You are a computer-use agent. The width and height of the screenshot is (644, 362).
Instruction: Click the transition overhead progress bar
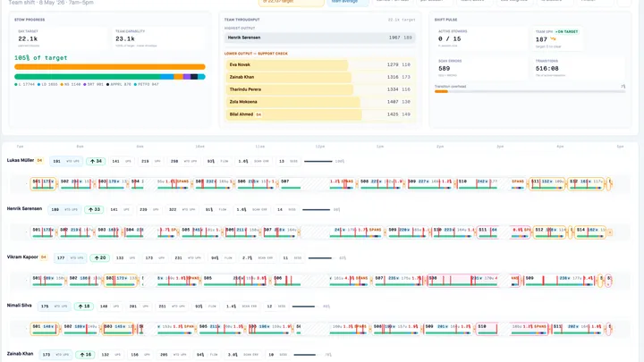point(530,91)
